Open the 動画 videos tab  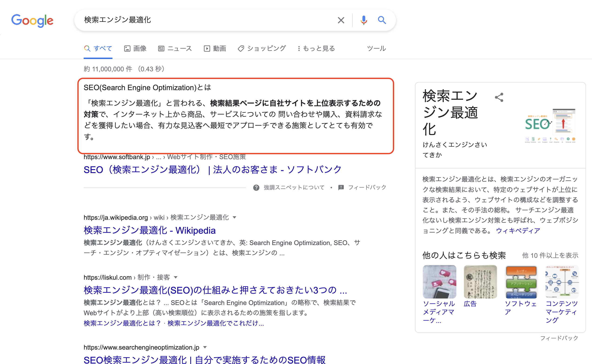tap(215, 49)
